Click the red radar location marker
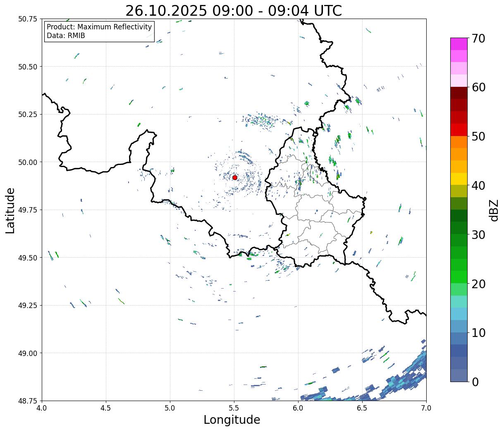504x430 pixels. click(235, 177)
